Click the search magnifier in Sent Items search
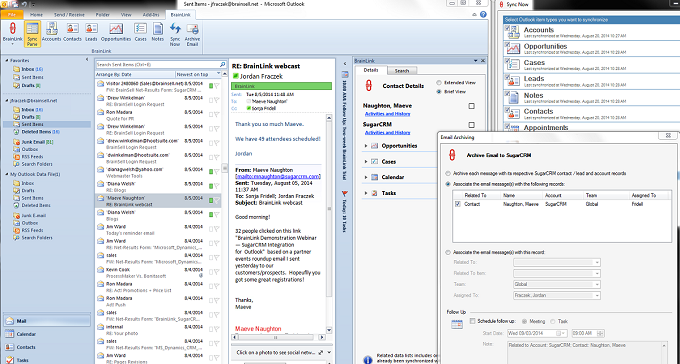Viewport: 680px width, 364px height. point(222,64)
